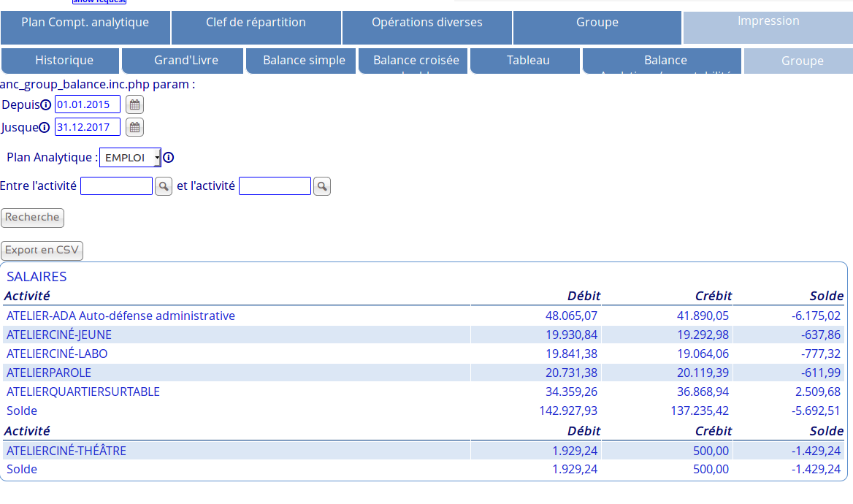Click info icon beside Plan Analytique
This screenshot has width=853, height=504.
[169, 158]
